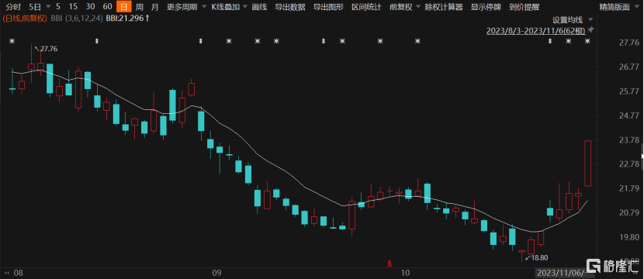Viewport: 644px width, 279px height.
Task: Switch to the 周 weekly tab
Action: click(140, 7)
